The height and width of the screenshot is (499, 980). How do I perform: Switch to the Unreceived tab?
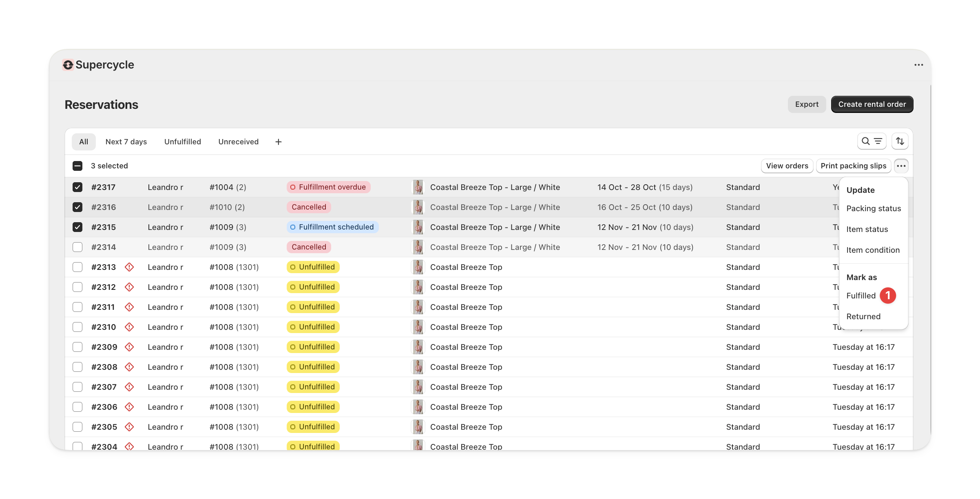[238, 141]
